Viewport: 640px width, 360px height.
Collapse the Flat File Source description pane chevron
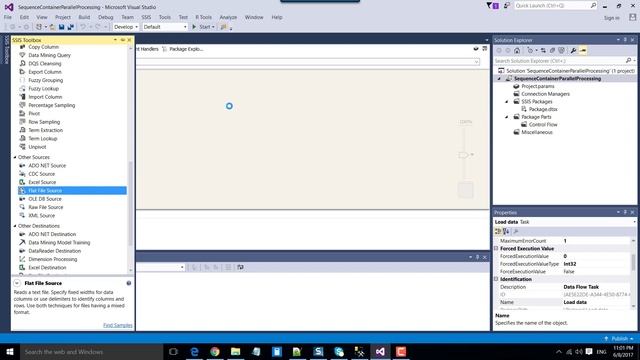tap(17, 283)
